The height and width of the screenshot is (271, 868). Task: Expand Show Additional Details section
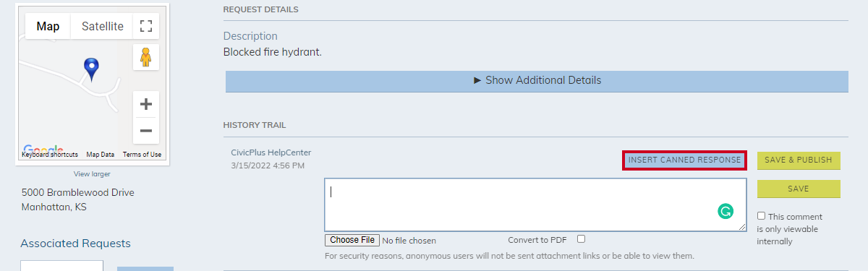537,81
